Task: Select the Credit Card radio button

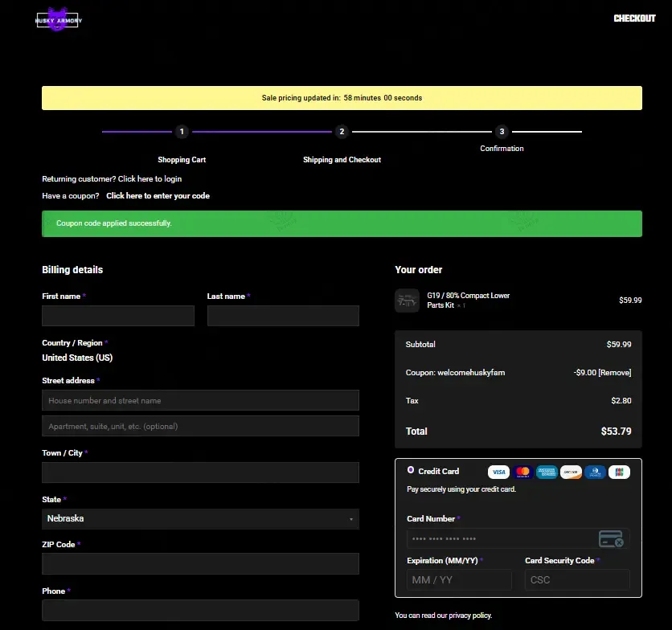Action: pyautogui.click(x=411, y=470)
